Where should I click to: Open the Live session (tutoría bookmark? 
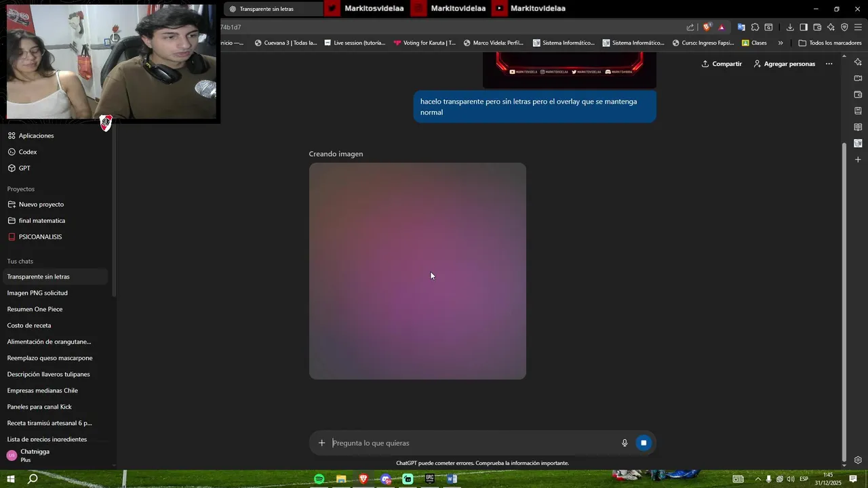(355, 43)
